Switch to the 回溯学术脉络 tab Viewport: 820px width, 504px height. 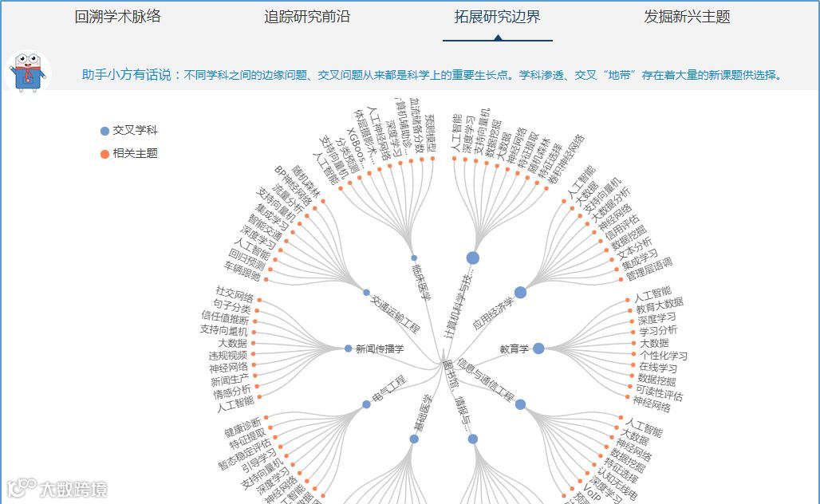(118, 17)
